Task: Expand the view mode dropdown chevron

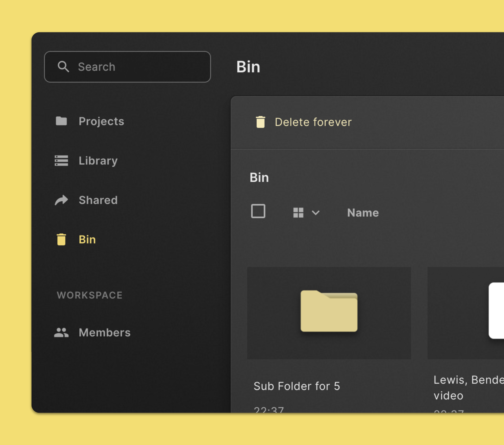Action: [x=316, y=213]
